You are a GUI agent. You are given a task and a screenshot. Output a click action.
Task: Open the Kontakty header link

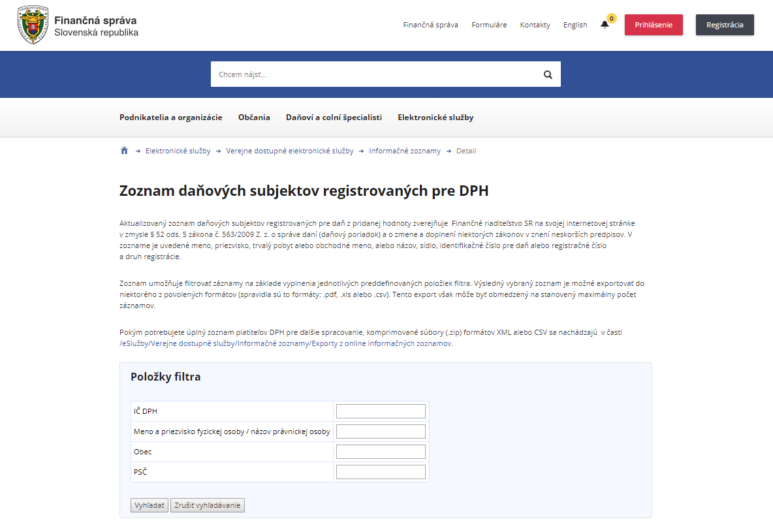535,25
